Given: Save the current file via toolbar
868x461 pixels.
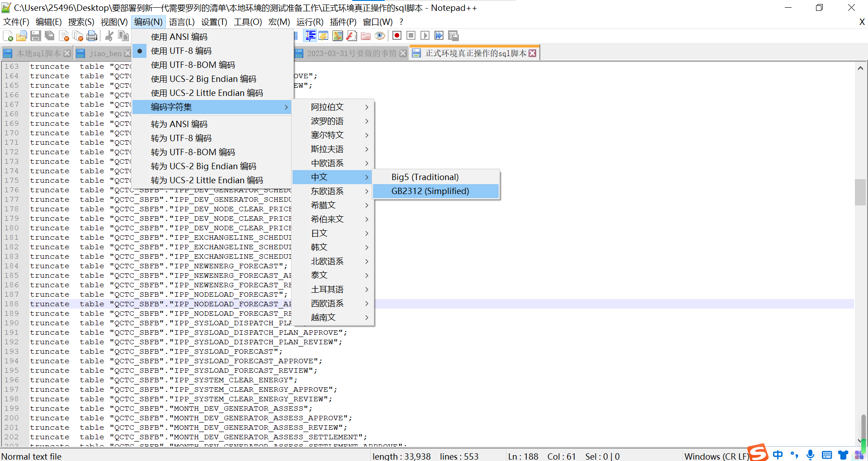Looking at the screenshot, I should coord(36,36).
